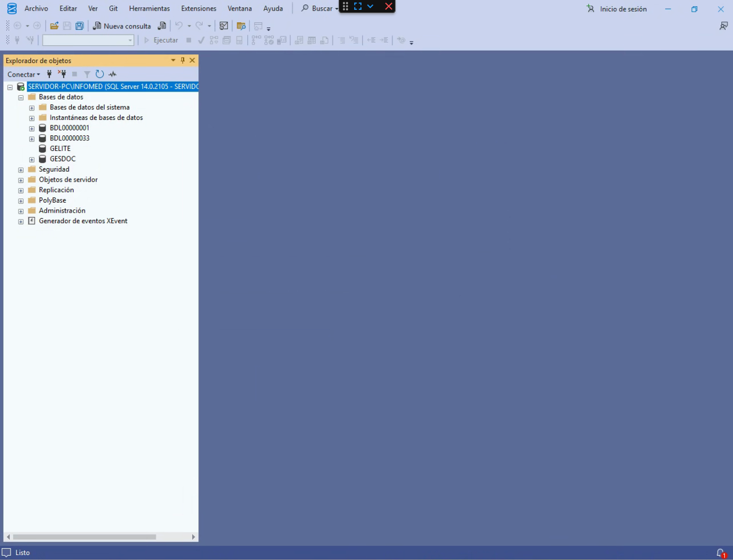Click the feedback person icon below window controls
733x560 pixels.
coord(723,26)
